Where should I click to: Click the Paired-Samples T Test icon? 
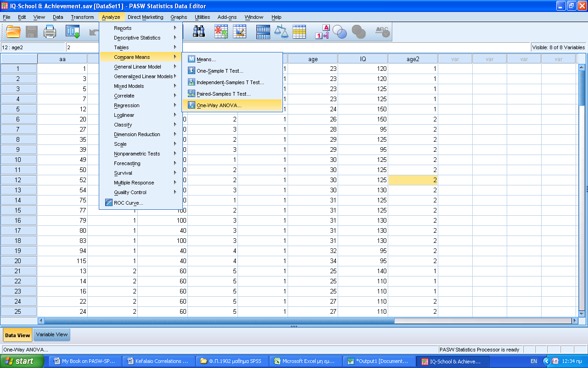tap(192, 94)
